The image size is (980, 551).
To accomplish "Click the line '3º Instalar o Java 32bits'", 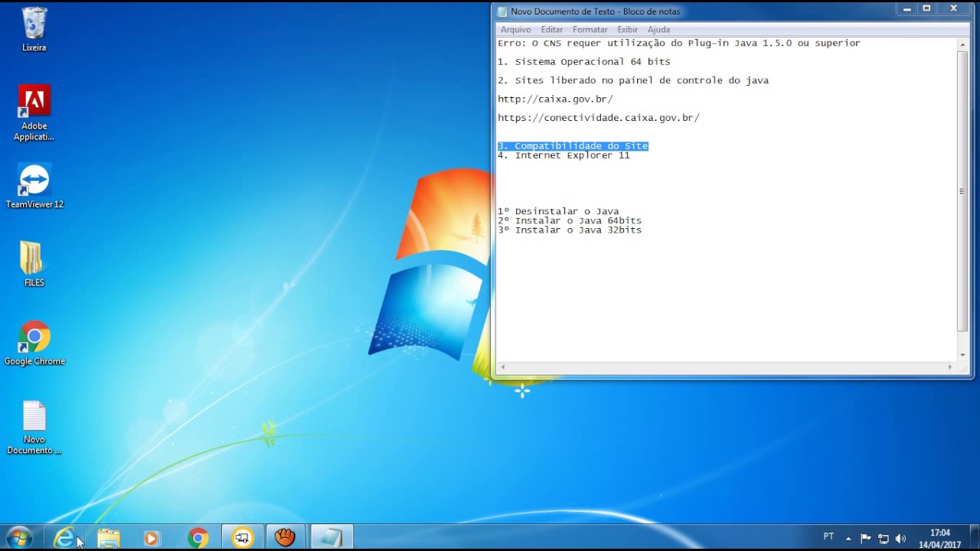I will 570,230.
